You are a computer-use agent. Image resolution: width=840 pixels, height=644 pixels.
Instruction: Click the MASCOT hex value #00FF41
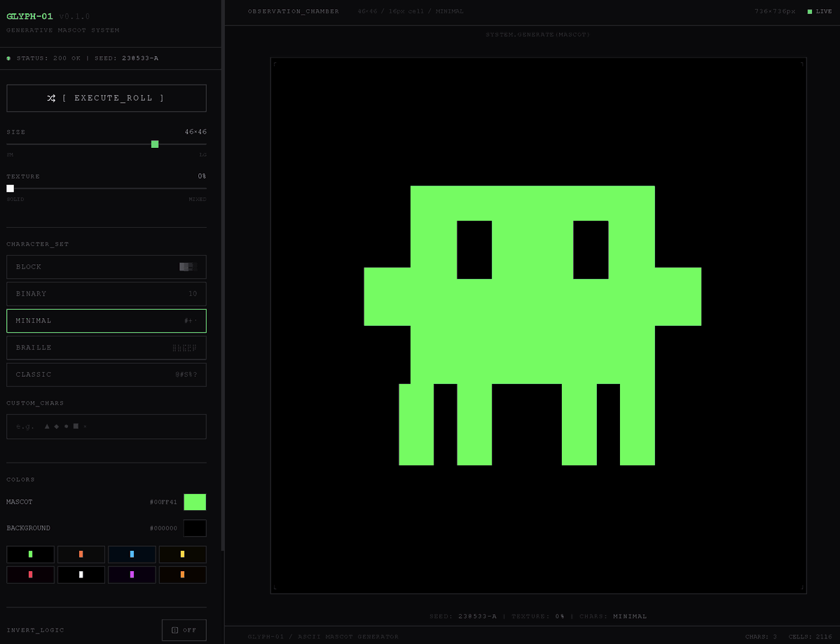click(x=163, y=502)
